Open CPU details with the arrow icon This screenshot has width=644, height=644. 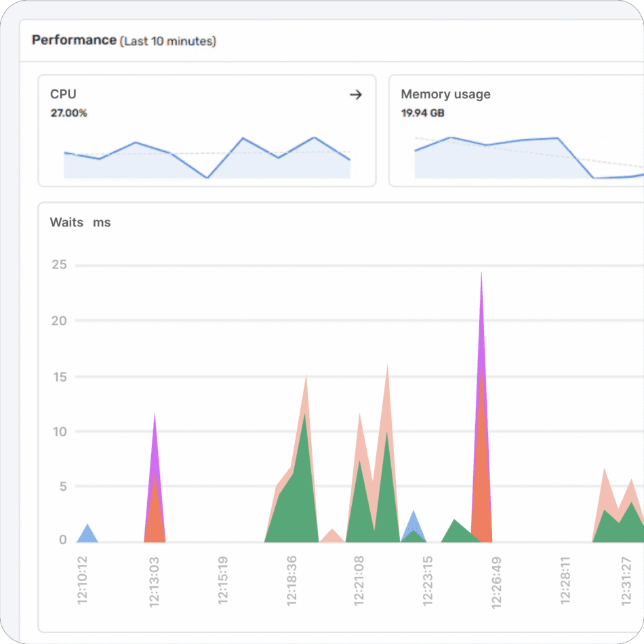[356, 95]
